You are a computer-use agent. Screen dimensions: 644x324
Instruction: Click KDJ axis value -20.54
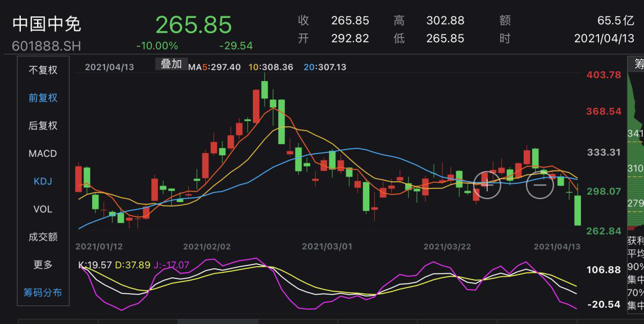tap(604, 305)
